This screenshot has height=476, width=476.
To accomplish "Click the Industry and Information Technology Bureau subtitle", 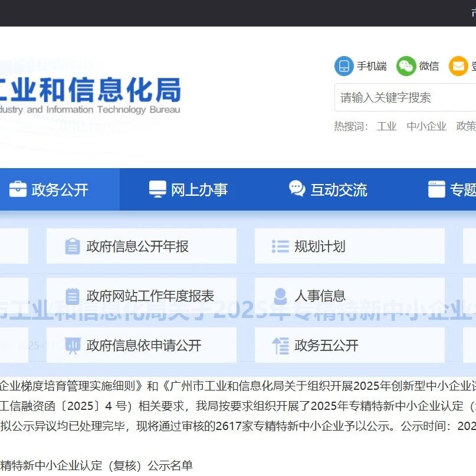I will (x=90, y=110).
